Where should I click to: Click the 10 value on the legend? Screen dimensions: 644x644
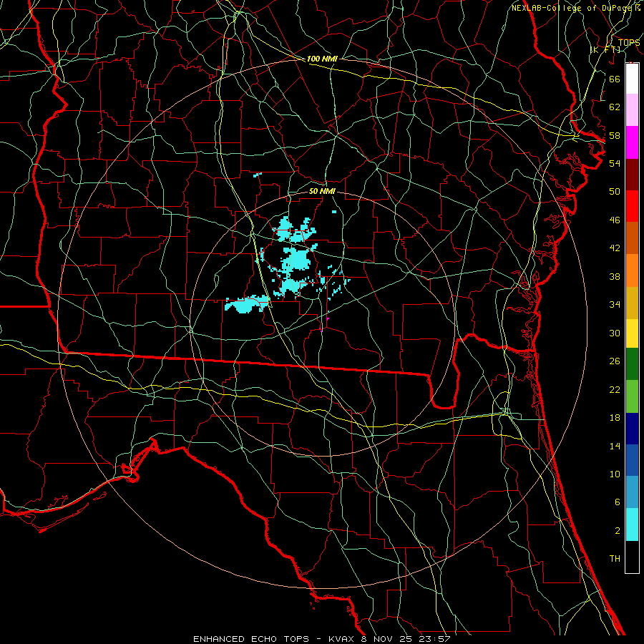(615, 474)
